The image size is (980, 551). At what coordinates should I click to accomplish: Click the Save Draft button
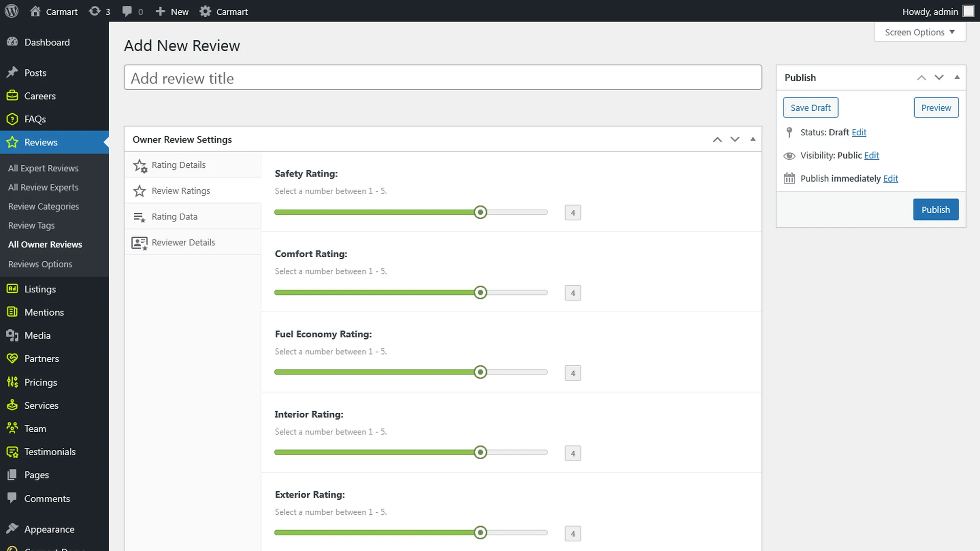[811, 108]
